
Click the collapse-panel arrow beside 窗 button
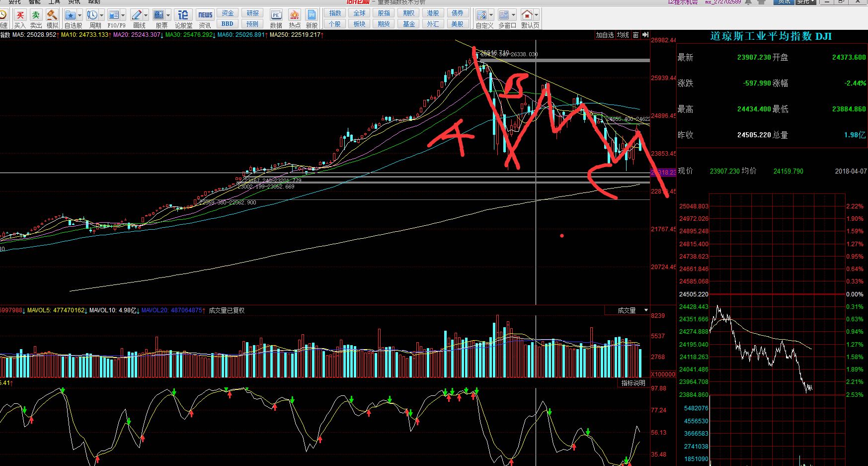pyautogui.click(x=645, y=35)
